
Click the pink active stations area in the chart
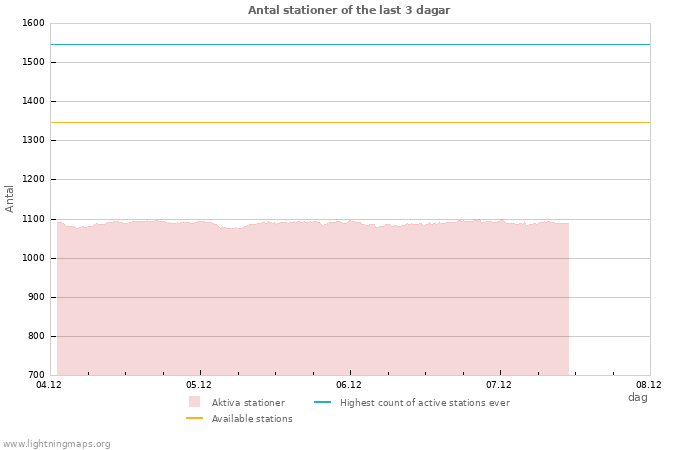(x=312, y=300)
